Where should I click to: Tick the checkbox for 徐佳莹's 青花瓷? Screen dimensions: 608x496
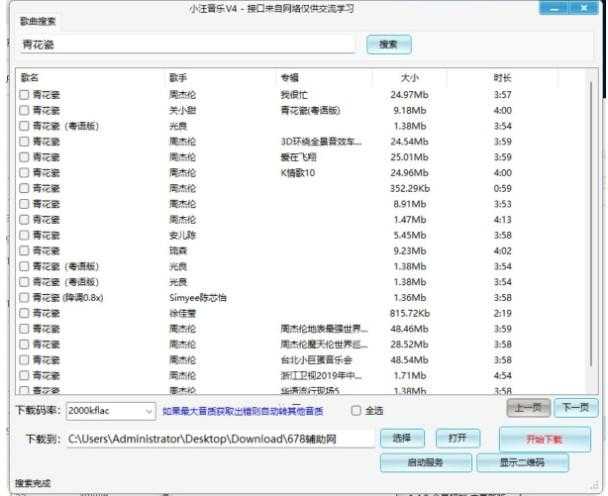pos(24,313)
